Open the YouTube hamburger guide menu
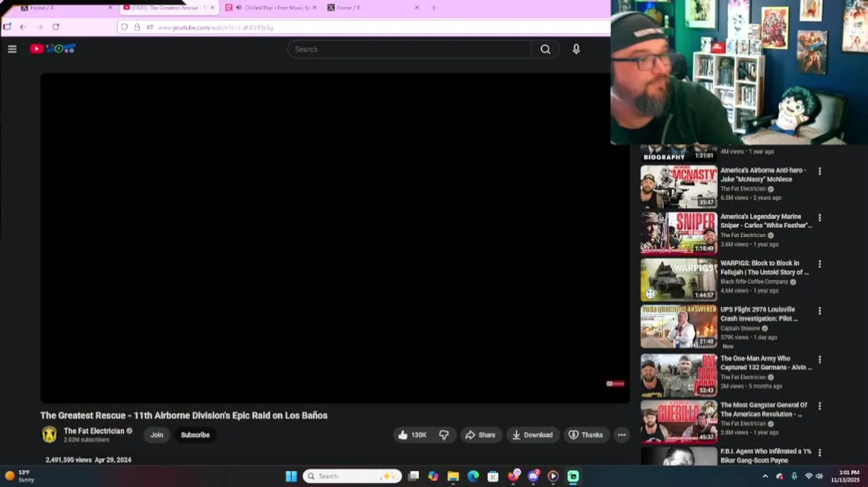Viewport: 868px width, 487px height. click(11, 49)
